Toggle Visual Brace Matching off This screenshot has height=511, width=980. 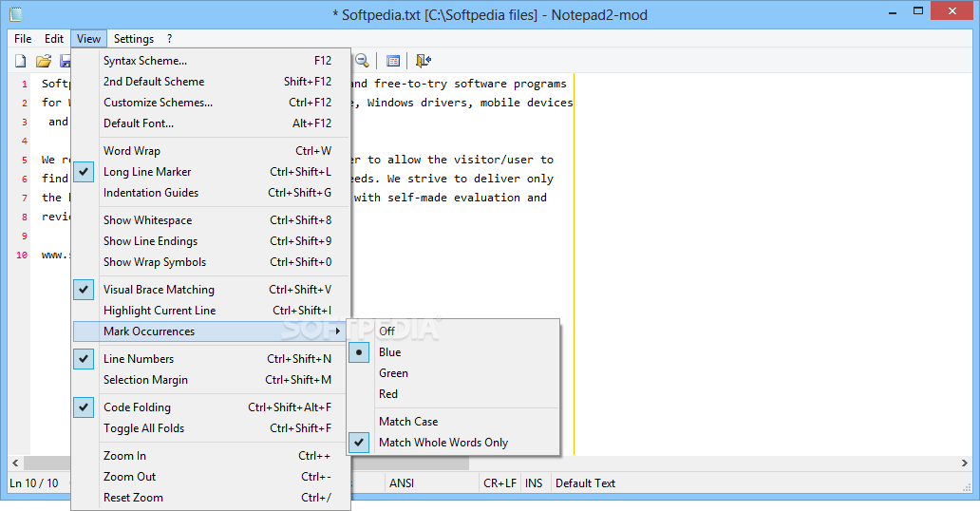click(x=211, y=290)
